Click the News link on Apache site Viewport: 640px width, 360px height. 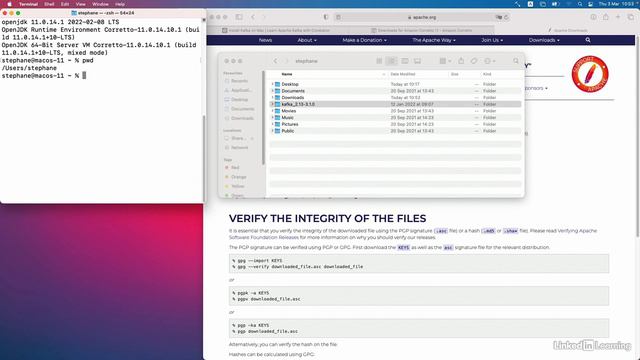[265, 40]
